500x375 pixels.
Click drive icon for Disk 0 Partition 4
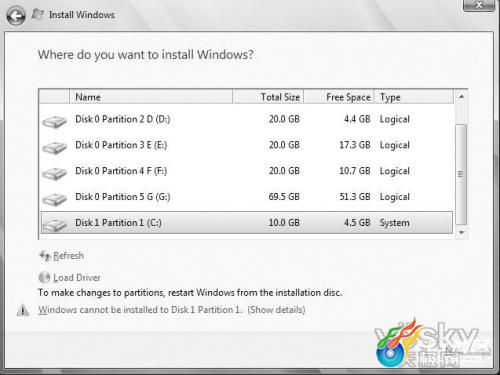click(54, 173)
